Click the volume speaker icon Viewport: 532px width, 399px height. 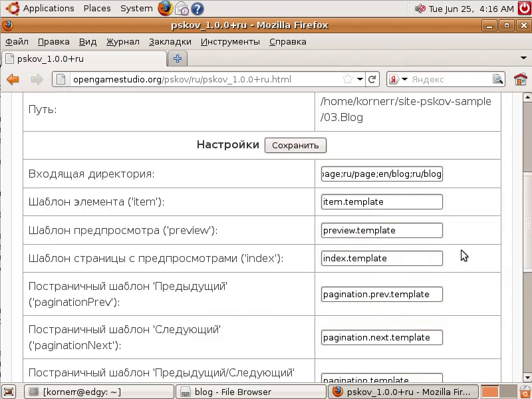[420, 9]
